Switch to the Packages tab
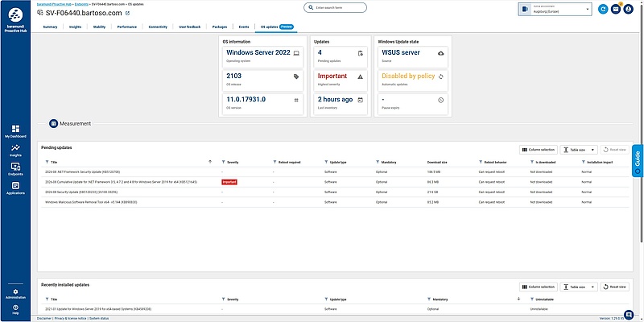Viewport: 644px width, 322px height. (x=220, y=27)
